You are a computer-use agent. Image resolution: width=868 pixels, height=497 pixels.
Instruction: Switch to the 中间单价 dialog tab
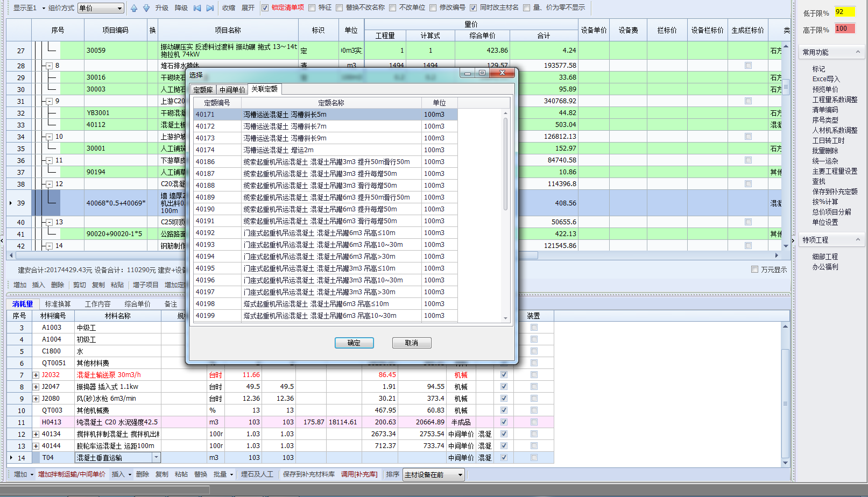click(232, 90)
